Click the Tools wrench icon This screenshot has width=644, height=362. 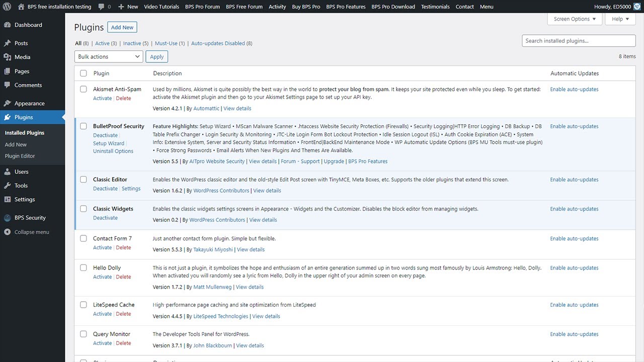7,186
